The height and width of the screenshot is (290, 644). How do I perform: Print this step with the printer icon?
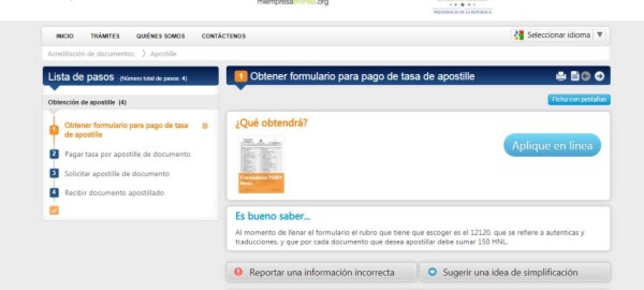[561, 76]
